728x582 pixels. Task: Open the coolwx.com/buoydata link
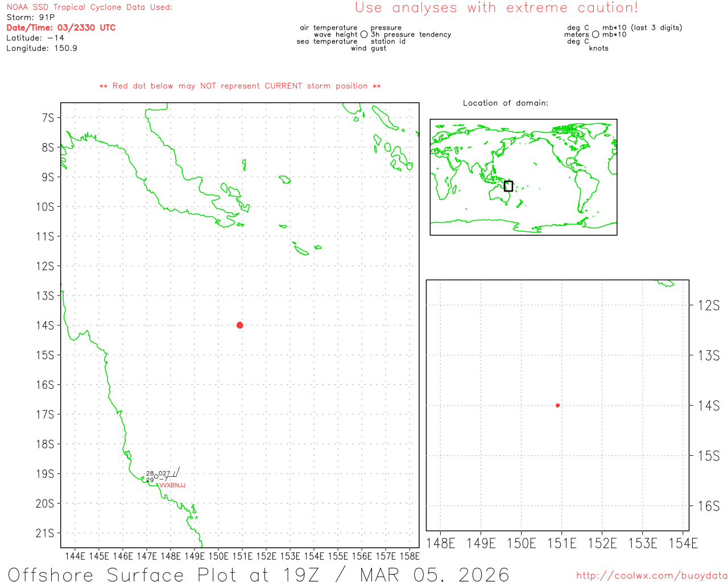(651, 576)
